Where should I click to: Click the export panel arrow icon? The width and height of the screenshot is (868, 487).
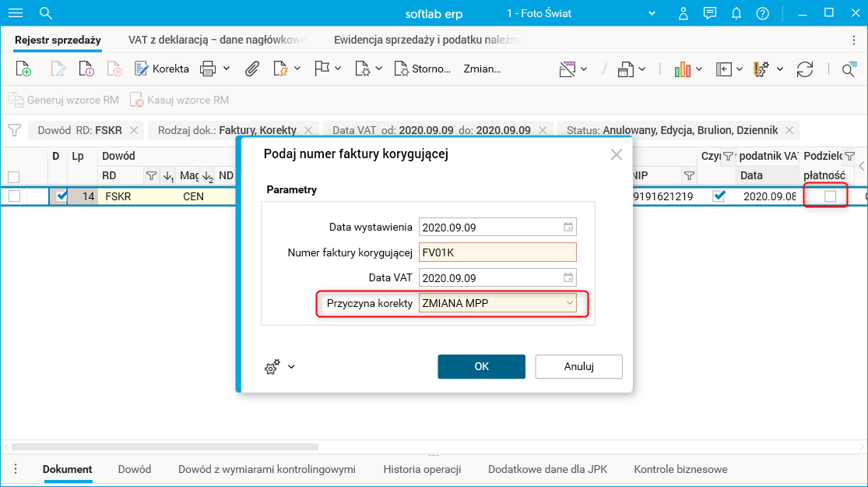pyautogui.click(x=723, y=69)
